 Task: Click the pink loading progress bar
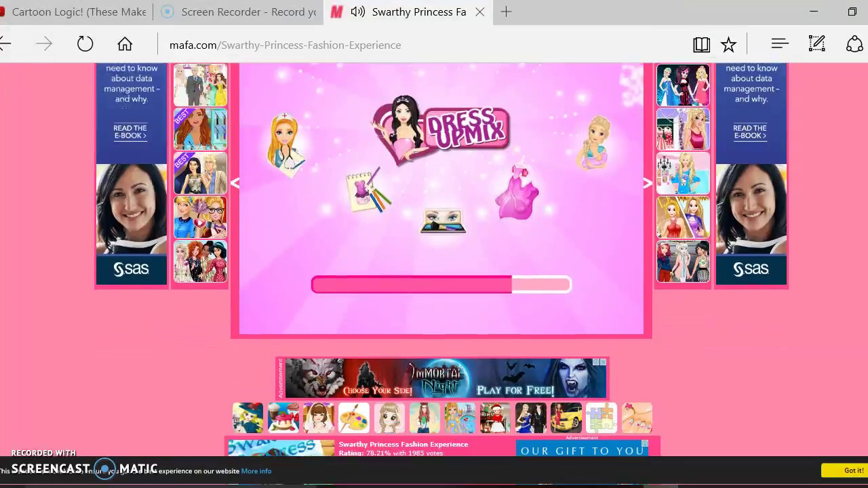441,285
